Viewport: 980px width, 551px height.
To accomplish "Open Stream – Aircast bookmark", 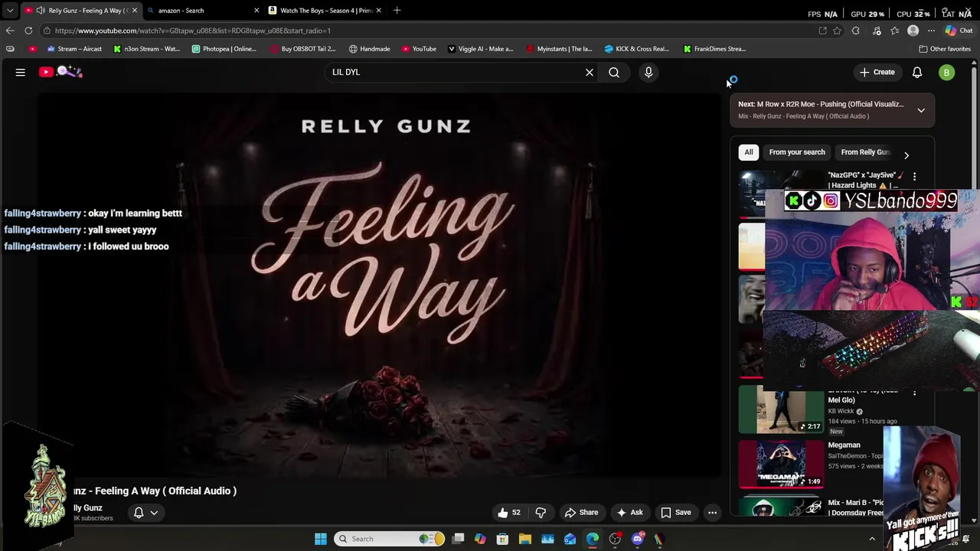I will pyautogui.click(x=74, y=49).
